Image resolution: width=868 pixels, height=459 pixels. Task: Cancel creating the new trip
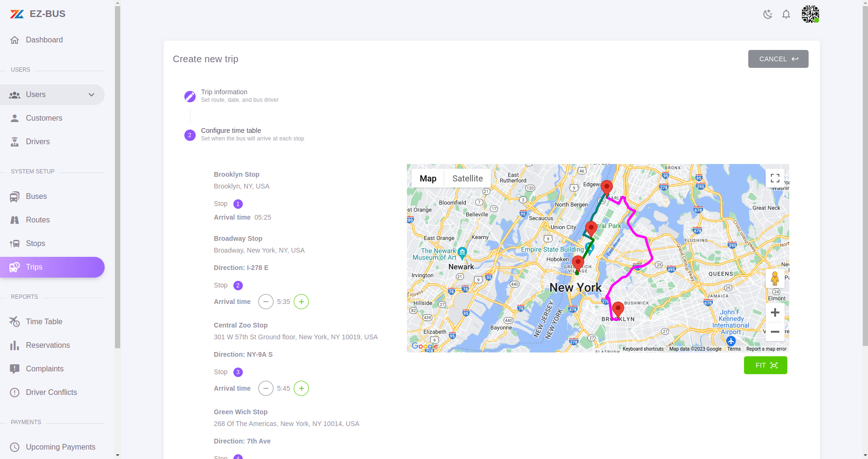(x=778, y=59)
